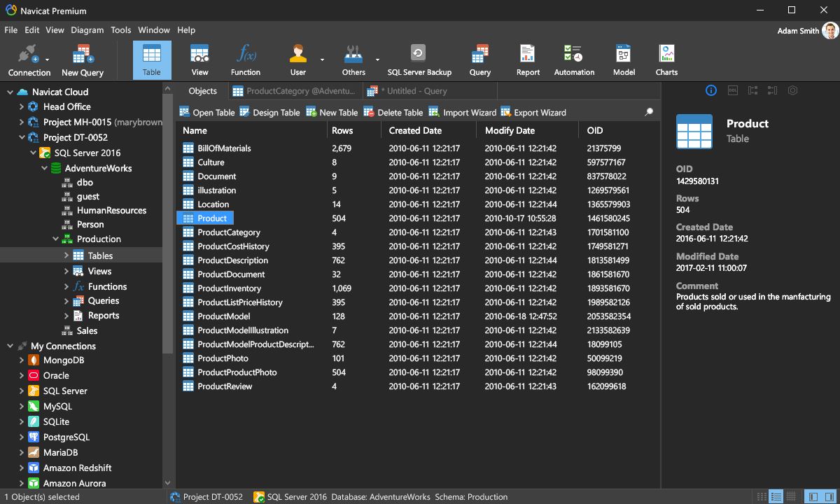Switch to ER diagram view in status bar
Screen dimensions: 840x504
pos(793,497)
